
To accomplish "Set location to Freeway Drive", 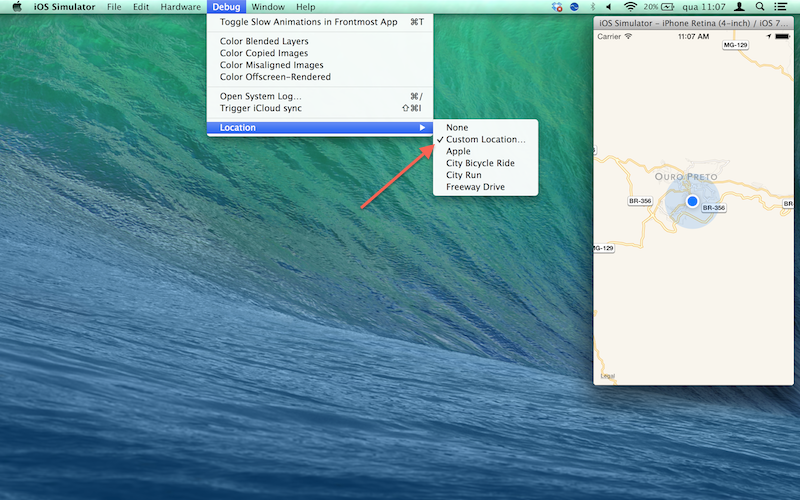I will [x=485, y=187].
